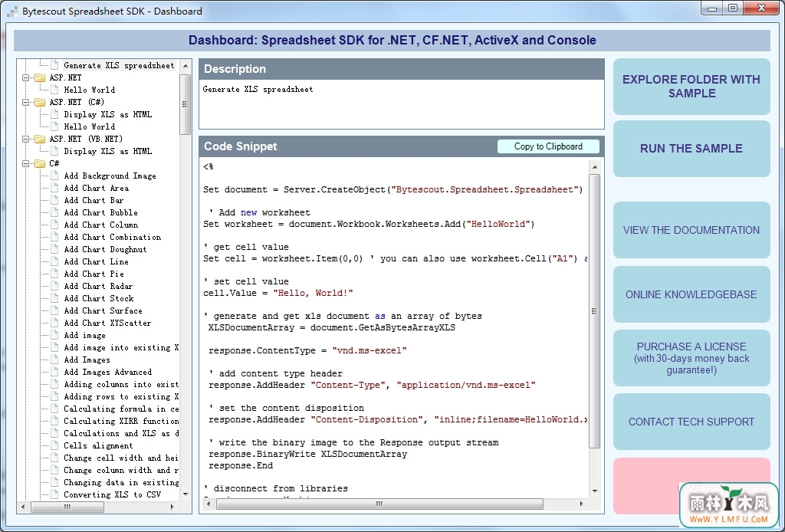
Task: Select Add image into existing sample
Action: coord(120,347)
